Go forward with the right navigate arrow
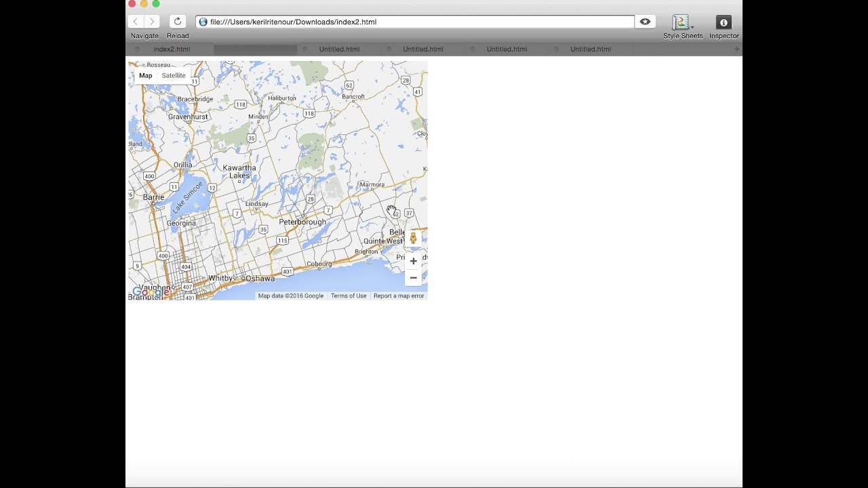Viewport: 868px width, 488px height. click(x=153, y=22)
